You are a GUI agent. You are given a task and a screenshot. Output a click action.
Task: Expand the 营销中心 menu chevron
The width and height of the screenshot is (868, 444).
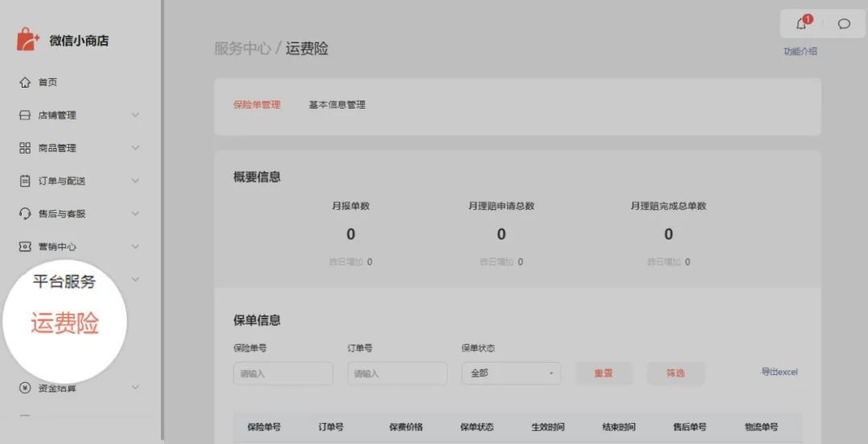(135, 247)
